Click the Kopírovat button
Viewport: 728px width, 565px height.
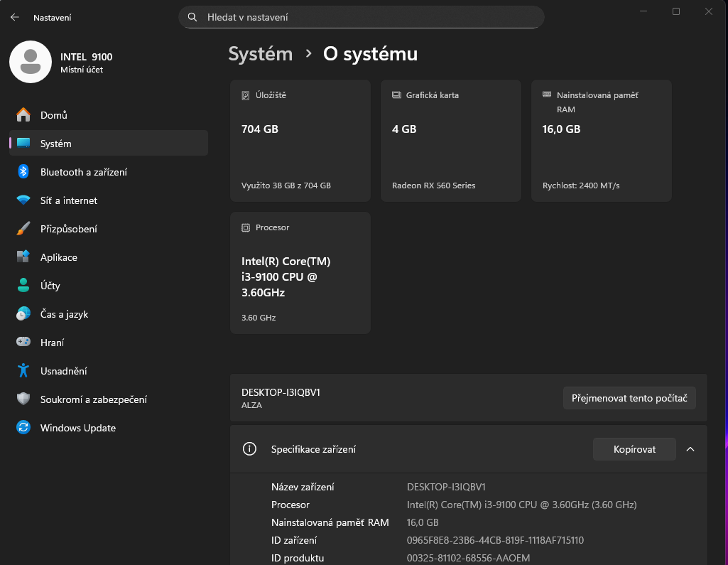[634, 448]
